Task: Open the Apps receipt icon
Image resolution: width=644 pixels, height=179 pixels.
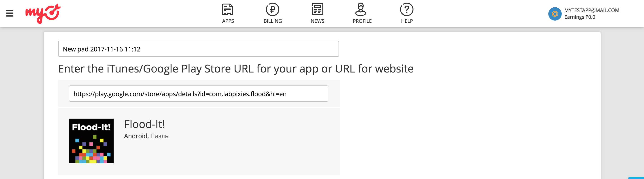Action: point(227,9)
